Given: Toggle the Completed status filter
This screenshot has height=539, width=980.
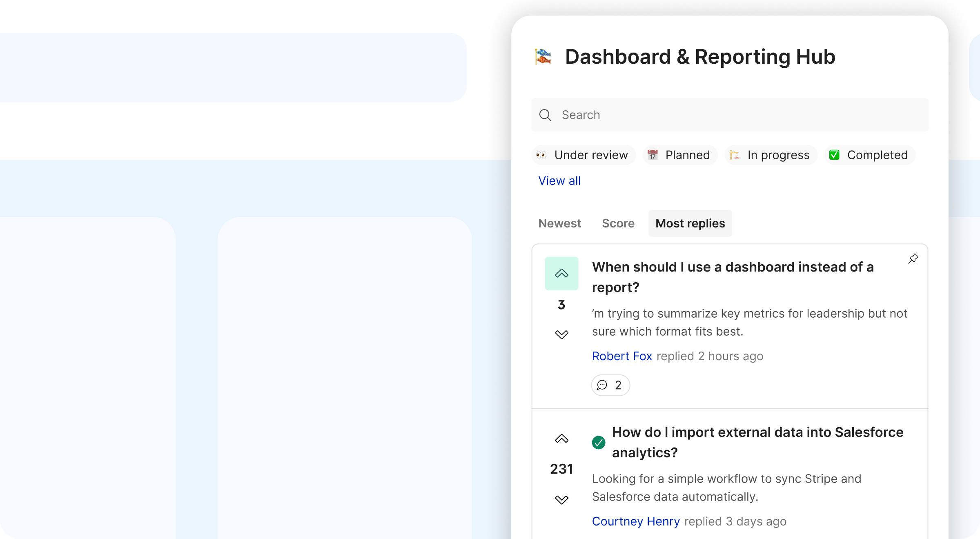Looking at the screenshot, I should [869, 155].
